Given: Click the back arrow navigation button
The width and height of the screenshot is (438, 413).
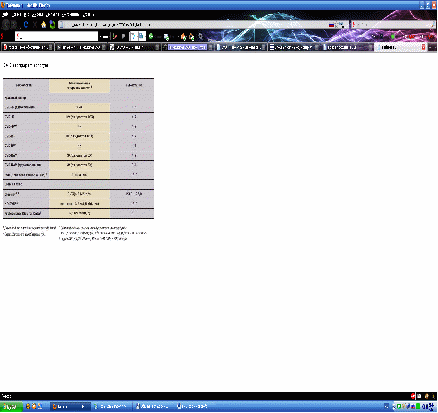Looking at the screenshot, I should (x=6, y=25).
